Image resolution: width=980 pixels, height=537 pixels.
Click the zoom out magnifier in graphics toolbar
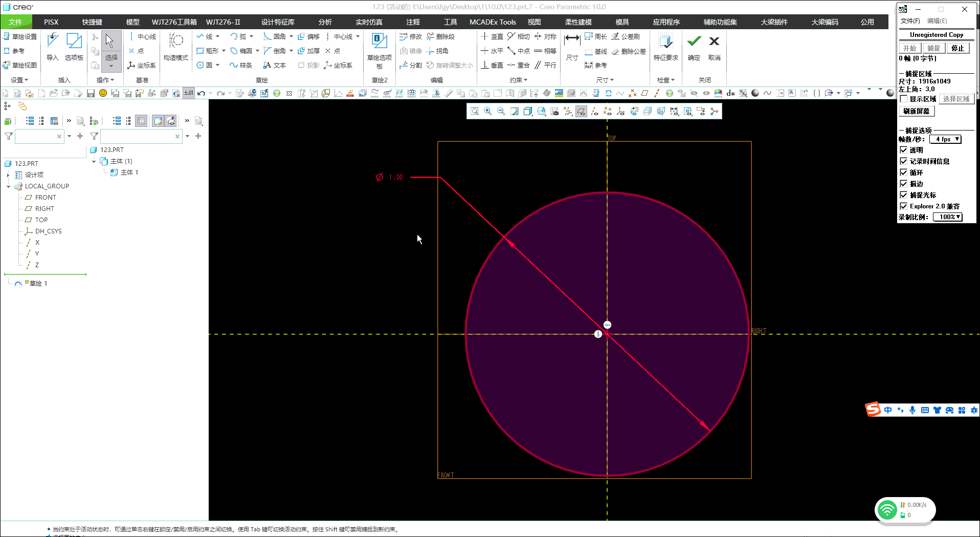[x=501, y=111]
